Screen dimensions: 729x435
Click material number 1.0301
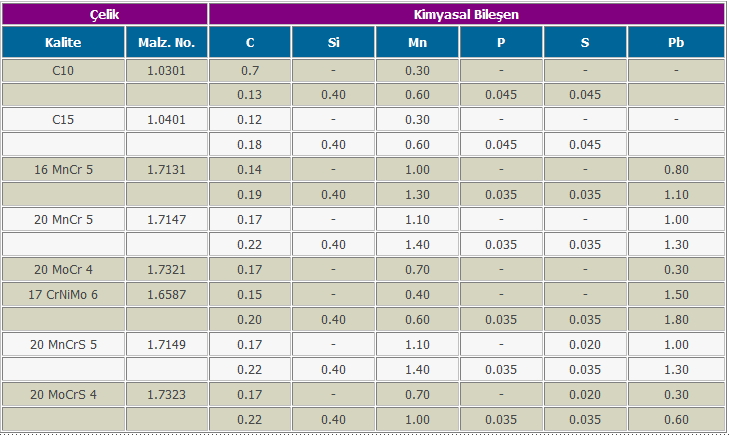click(167, 71)
